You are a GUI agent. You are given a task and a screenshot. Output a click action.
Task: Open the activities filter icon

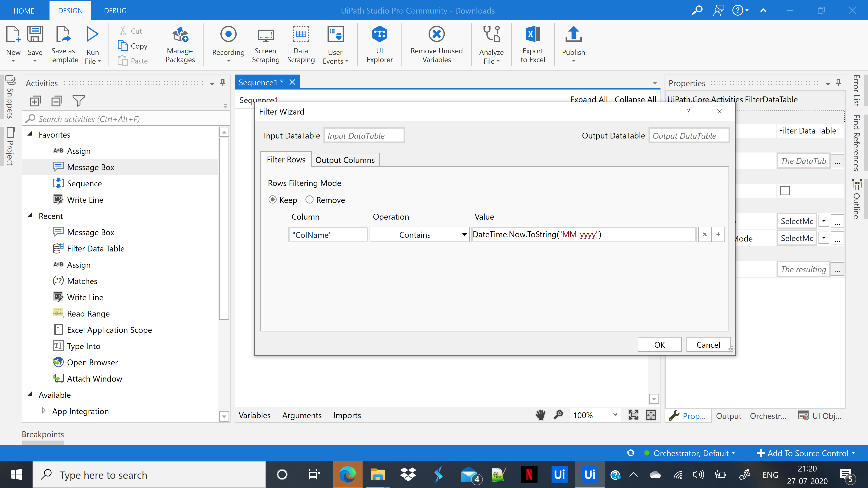pyautogui.click(x=78, y=100)
